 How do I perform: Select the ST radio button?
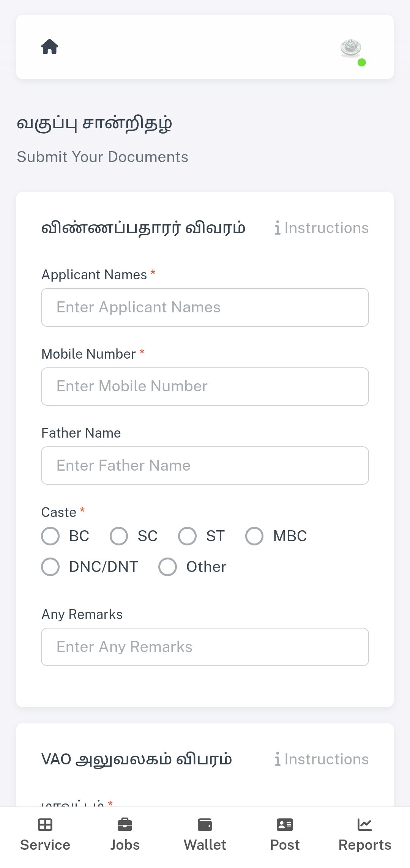click(x=188, y=536)
